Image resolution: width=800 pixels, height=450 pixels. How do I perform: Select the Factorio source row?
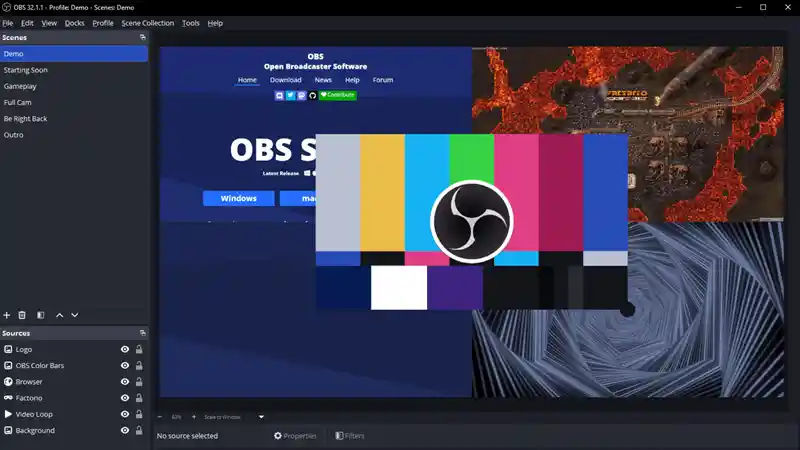pyautogui.click(x=74, y=398)
